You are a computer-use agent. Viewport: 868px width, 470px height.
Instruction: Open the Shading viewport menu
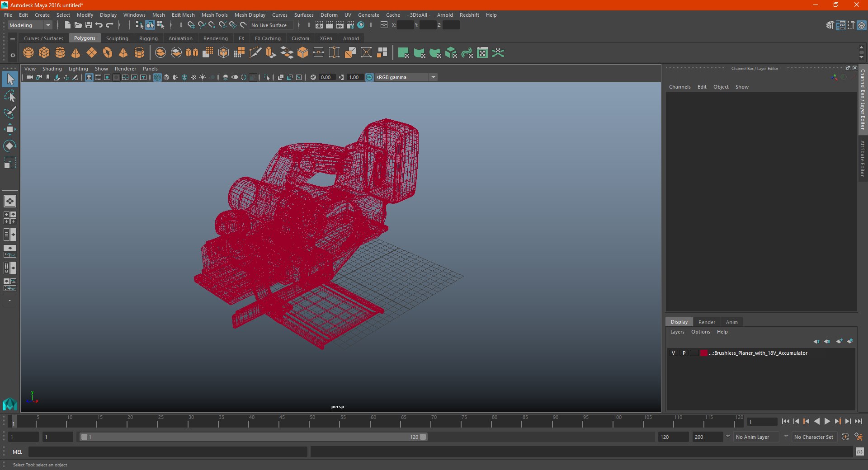click(x=52, y=69)
